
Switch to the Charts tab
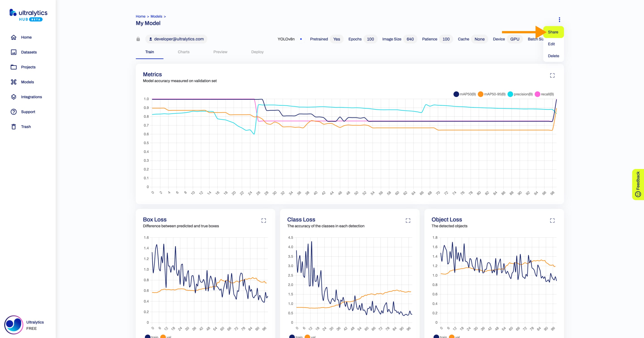click(184, 52)
